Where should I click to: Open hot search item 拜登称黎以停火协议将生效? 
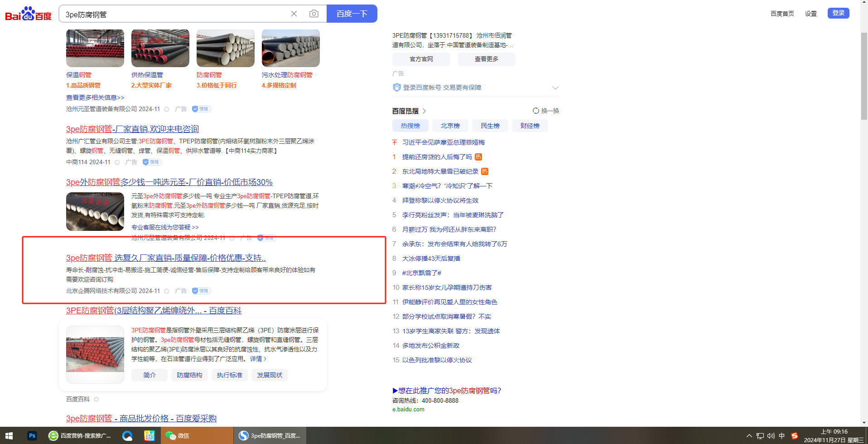[440, 200]
